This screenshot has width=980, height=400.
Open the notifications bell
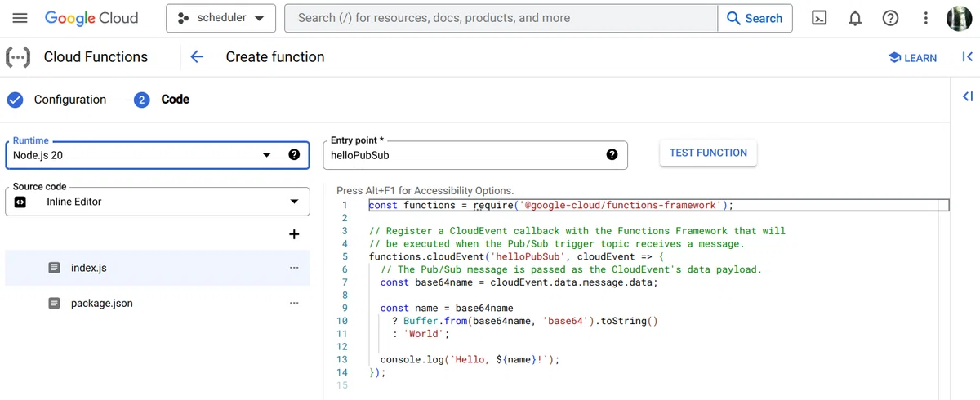tap(855, 18)
